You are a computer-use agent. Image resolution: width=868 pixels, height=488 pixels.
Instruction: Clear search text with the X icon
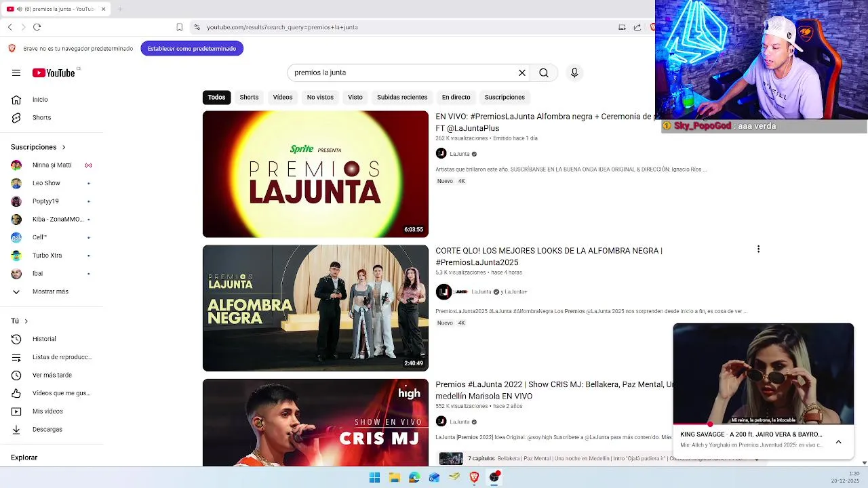522,73
